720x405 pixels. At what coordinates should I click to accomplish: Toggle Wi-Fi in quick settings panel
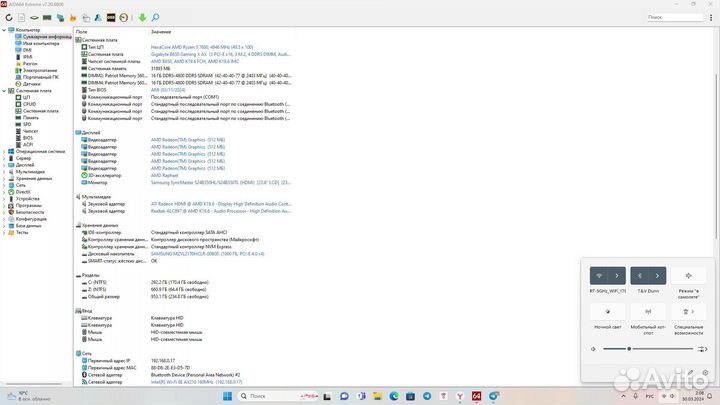click(599, 276)
